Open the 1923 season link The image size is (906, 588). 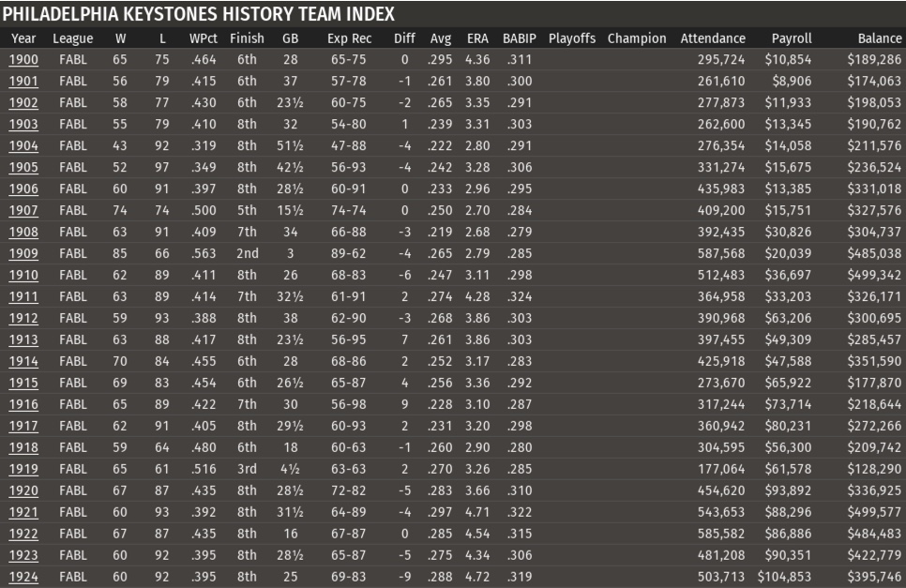[23, 556]
